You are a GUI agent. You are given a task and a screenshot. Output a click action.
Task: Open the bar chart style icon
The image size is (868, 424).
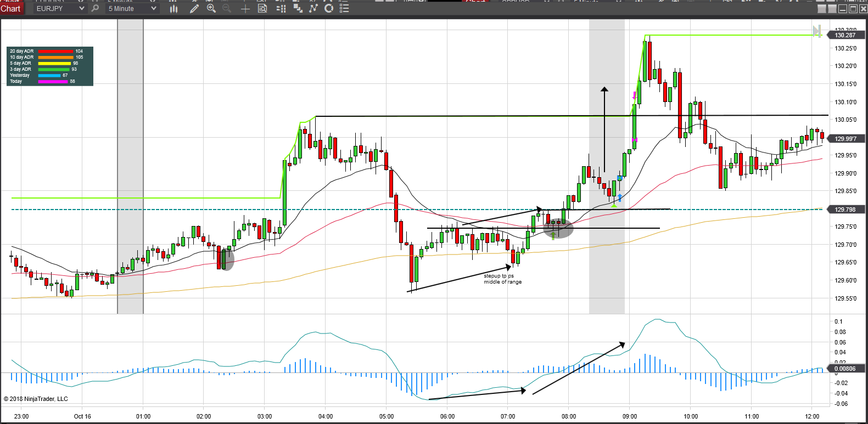click(x=174, y=8)
